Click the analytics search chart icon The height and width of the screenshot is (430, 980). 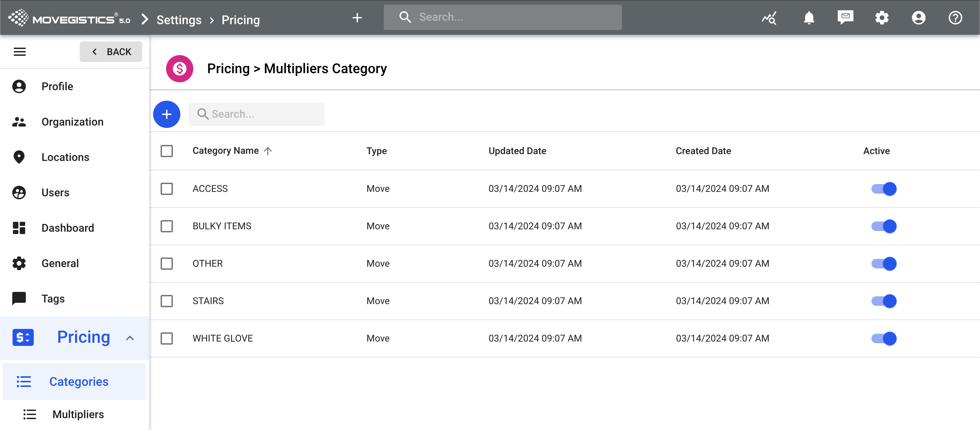click(769, 18)
